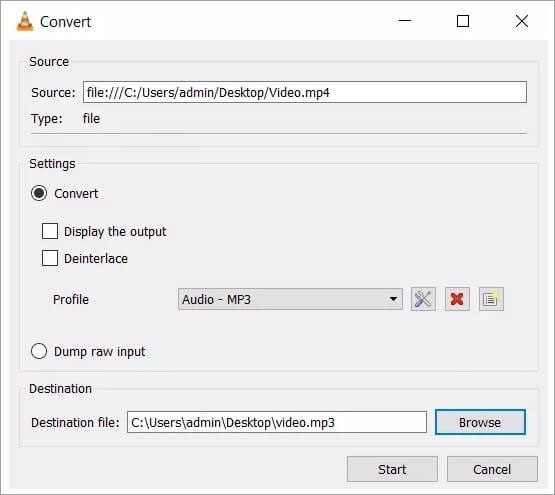Enable Display the output checkbox
The width and height of the screenshot is (555, 495).
pyautogui.click(x=50, y=231)
